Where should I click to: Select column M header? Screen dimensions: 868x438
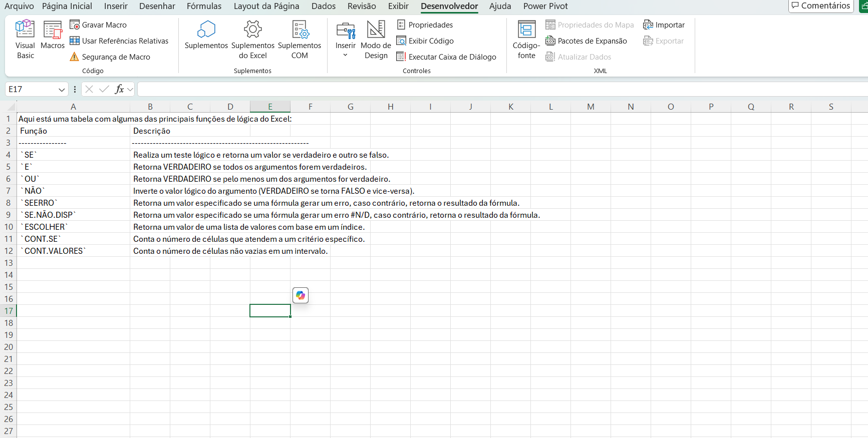point(591,107)
